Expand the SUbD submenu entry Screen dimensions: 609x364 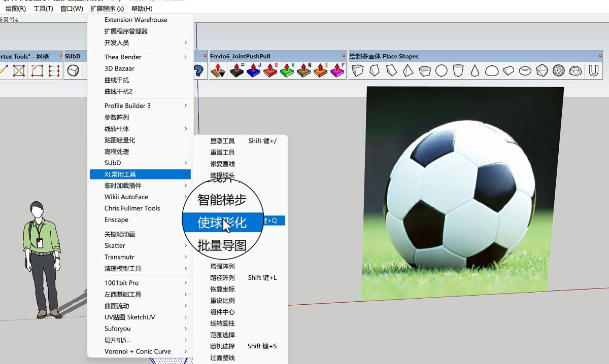[x=141, y=163]
